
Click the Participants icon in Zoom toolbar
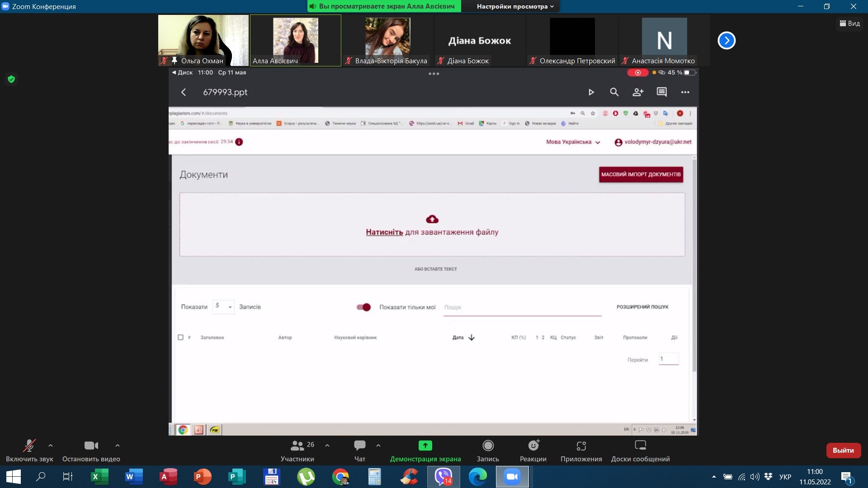(297, 446)
